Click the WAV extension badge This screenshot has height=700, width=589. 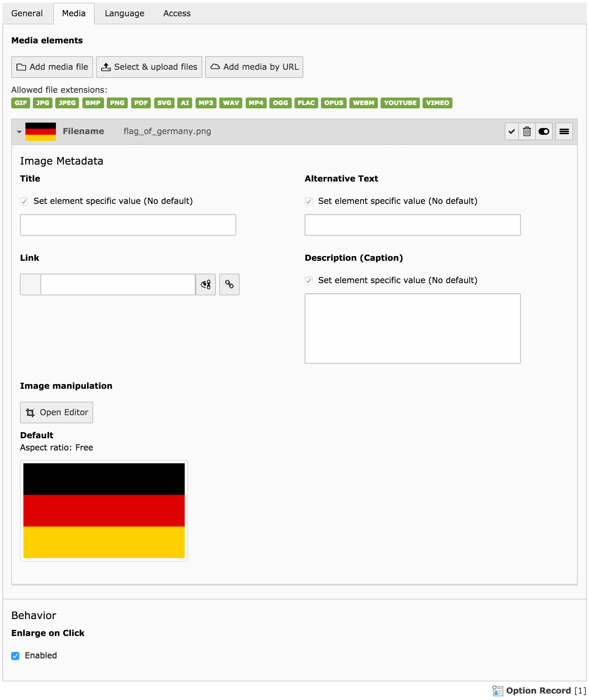coord(231,103)
